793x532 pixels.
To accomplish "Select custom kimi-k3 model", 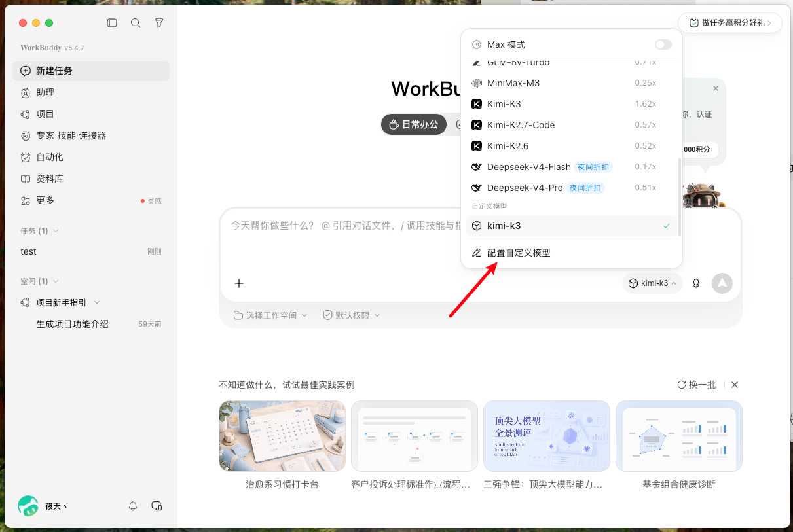I will 571,226.
